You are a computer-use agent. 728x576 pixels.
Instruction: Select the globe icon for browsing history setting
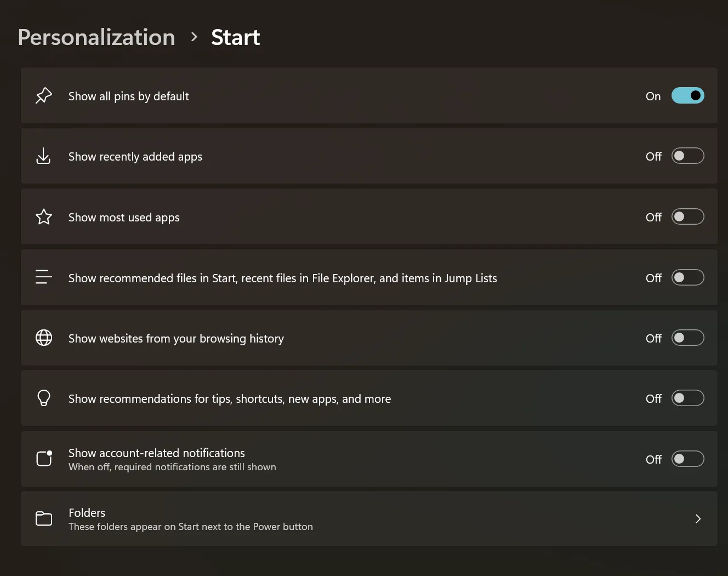tap(44, 338)
